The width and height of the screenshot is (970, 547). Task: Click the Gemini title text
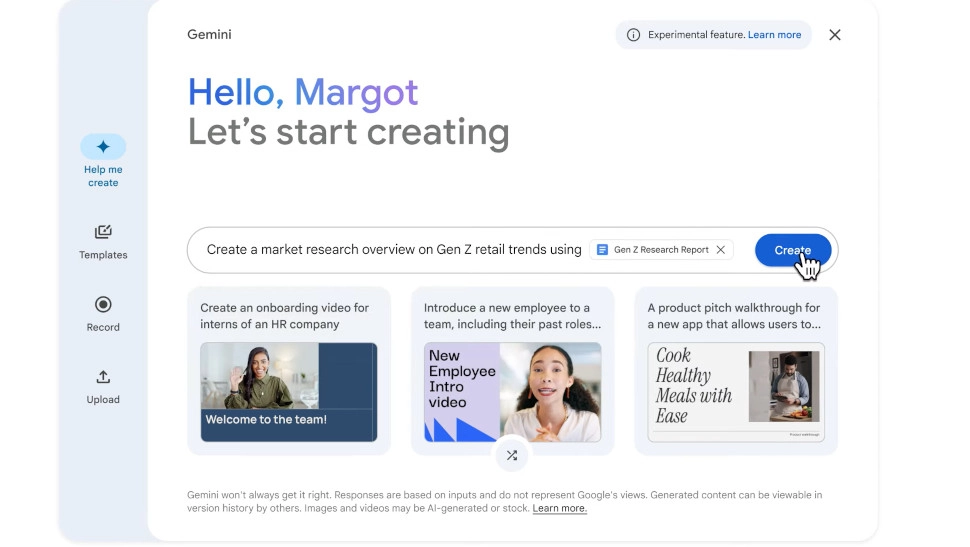tap(209, 35)
